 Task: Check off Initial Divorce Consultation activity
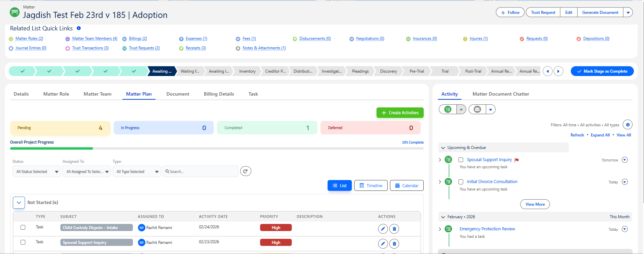(461, 182)
